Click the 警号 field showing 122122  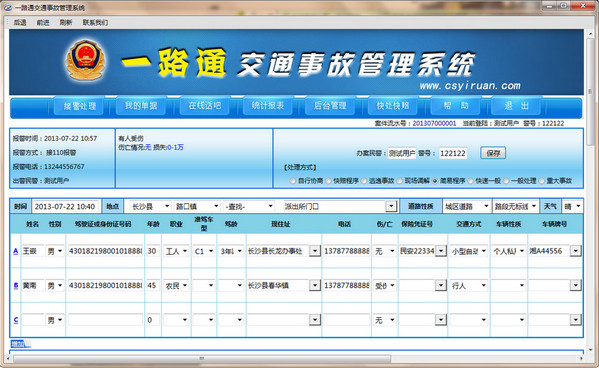[x=453, y=153]
